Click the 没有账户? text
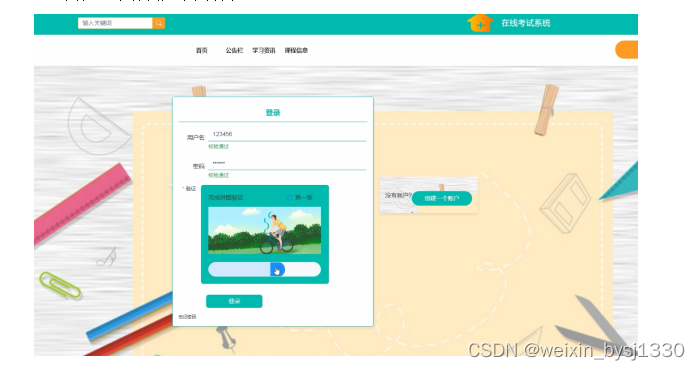Image resolution: width=700 pixels, height=370 pixels. click(398, 195)
